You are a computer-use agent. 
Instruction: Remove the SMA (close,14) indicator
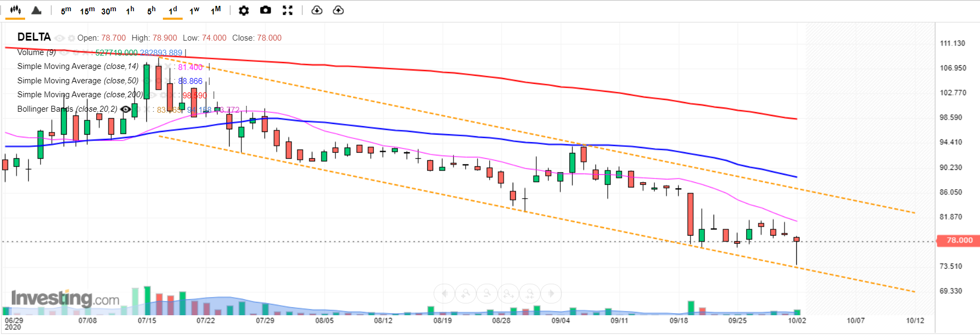tap(168, 67)
